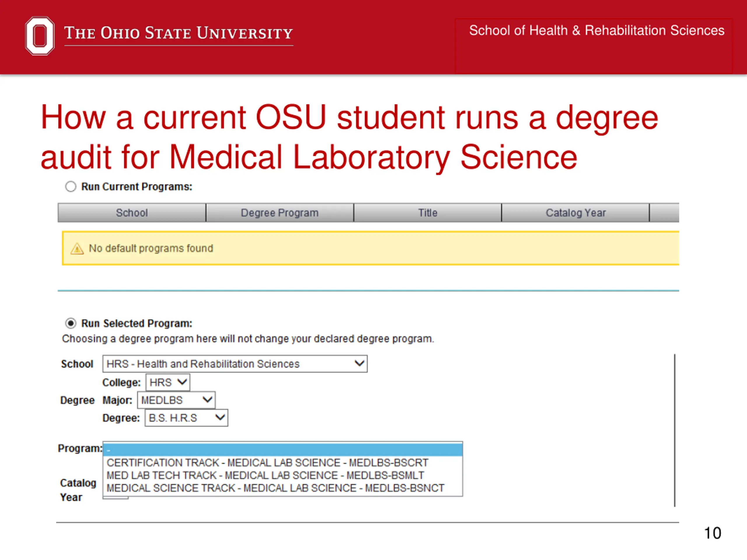Click The Ohio State University wordmark

[x=178, y=34]
